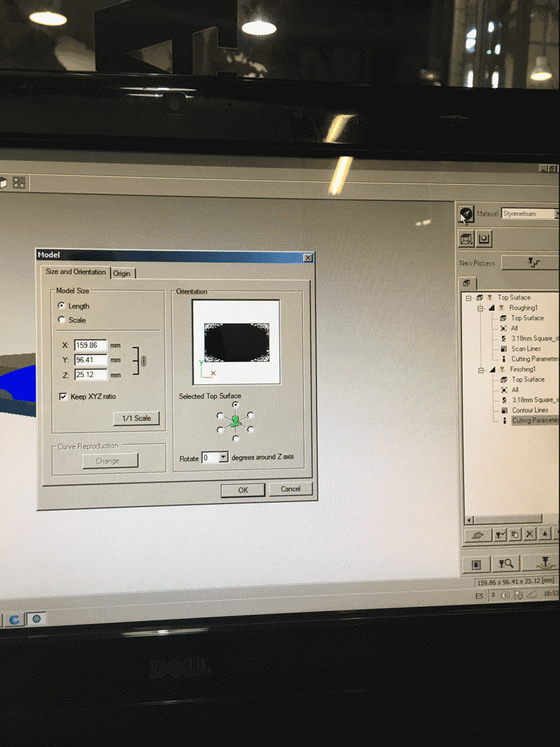Switch to the Origin tab
The width and height of the screenshot is (560, 747).
point(122,274)
